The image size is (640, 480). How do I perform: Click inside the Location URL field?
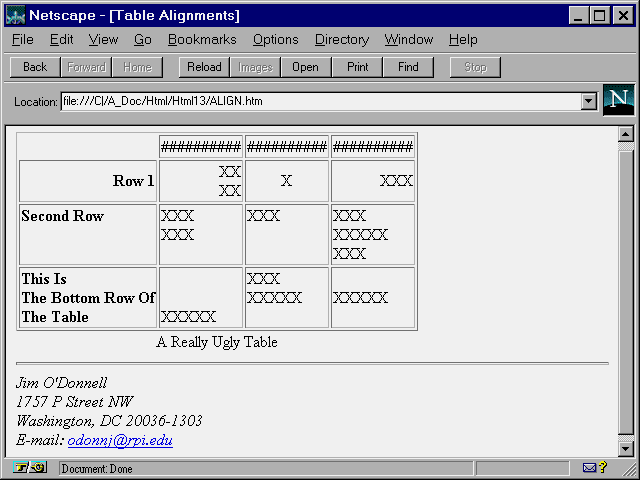(x=320, y=101)
